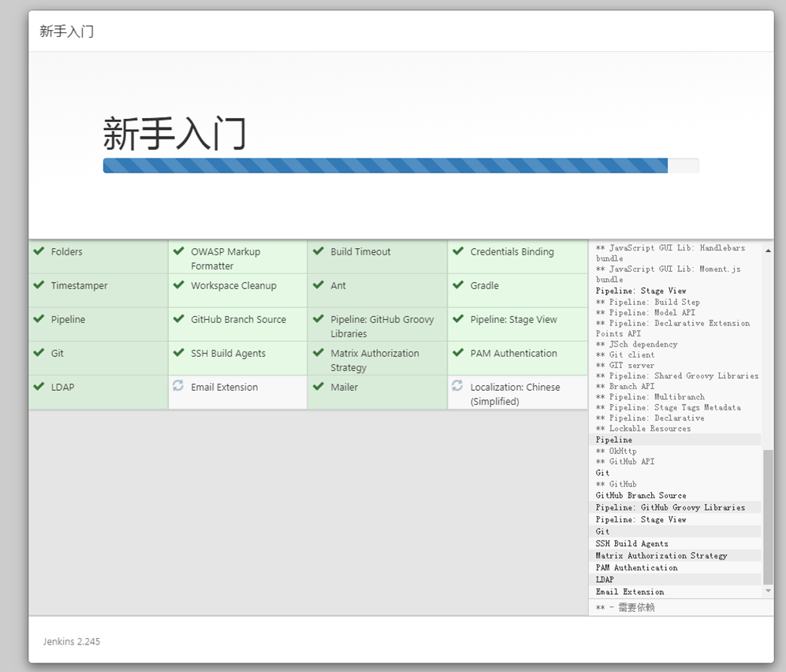Viewport: 786px width, 672px height.
Task: Click the highlighted Pipeline log entry
Action: 613,440
